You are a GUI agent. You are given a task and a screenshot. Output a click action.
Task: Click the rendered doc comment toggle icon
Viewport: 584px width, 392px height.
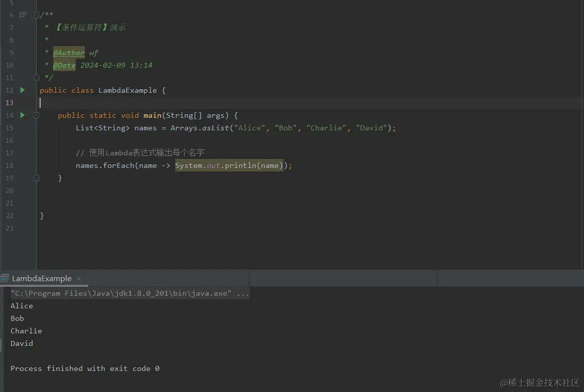click(x=23, y=15)
